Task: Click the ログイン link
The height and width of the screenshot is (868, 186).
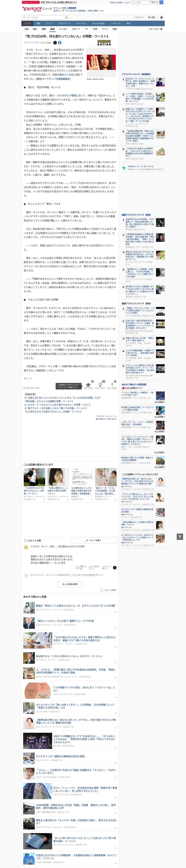Action: 57,11
